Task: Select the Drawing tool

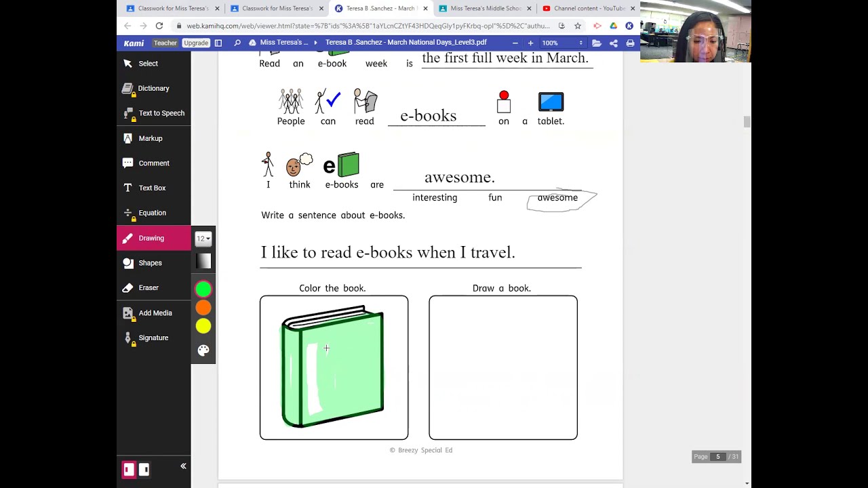Action: [154, 238]
